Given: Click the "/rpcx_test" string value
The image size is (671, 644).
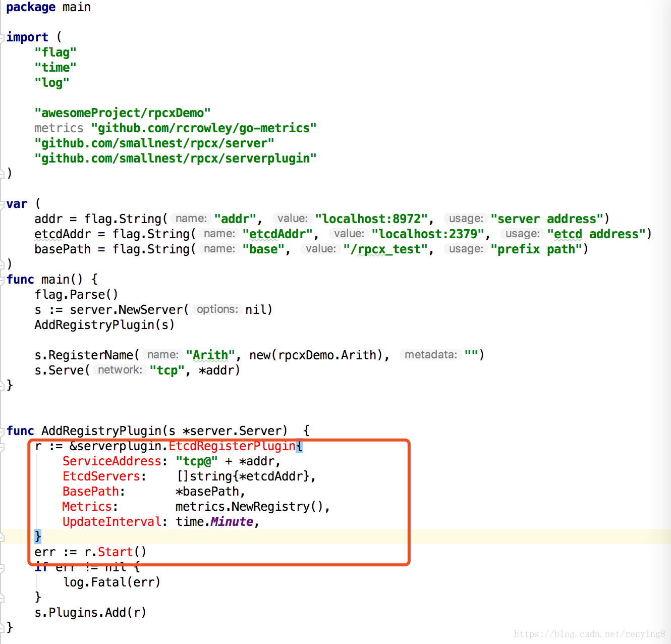Looking at the screenshot, I should 385,249.
